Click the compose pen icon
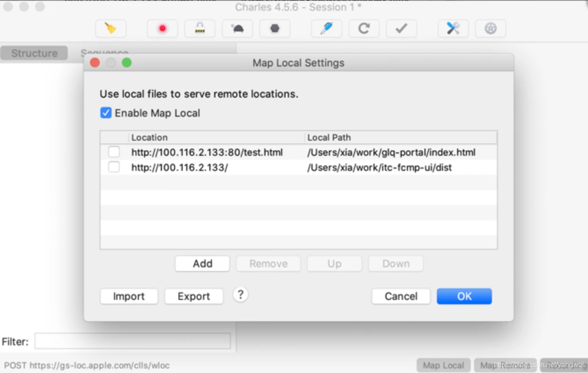This screenshot has height=373, width=588. [x=326, y=29]
